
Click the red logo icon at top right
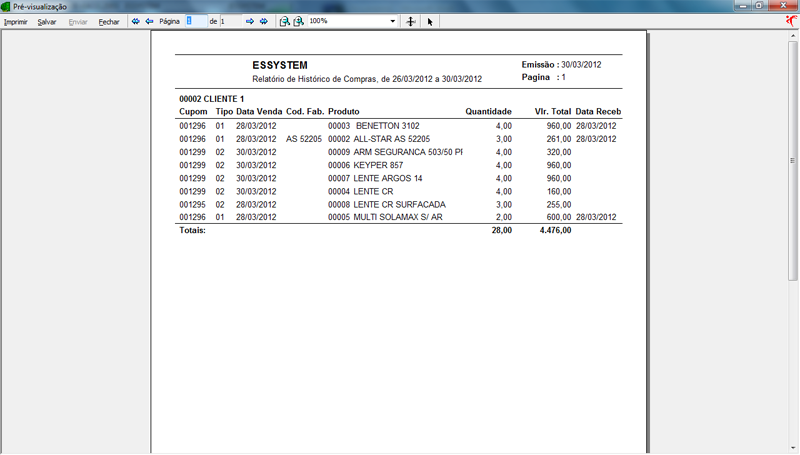[791, 20]
